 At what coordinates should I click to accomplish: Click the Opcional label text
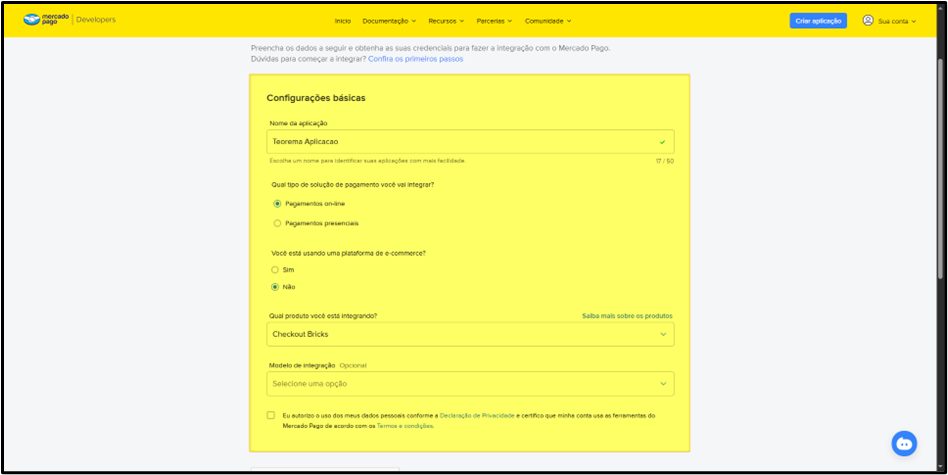pyautogui.click(x=353, y=366)
